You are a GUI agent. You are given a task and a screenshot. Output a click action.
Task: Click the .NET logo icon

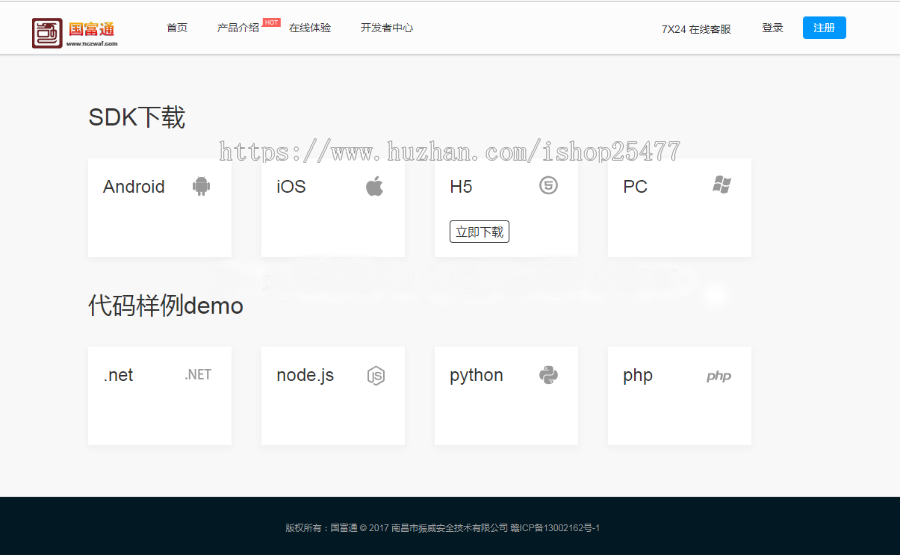click(198, 375)
